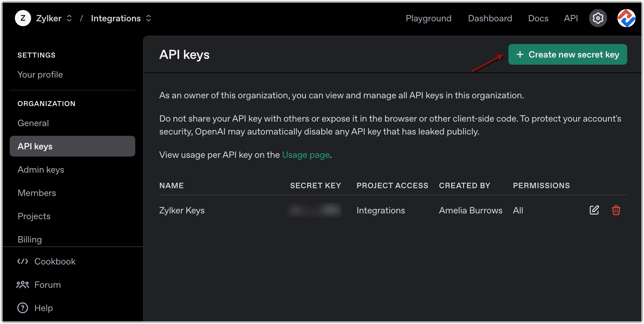The width and height of the screenshot is (644, 324).
Task: Open the Playground tab
Action: pos(428,18)
